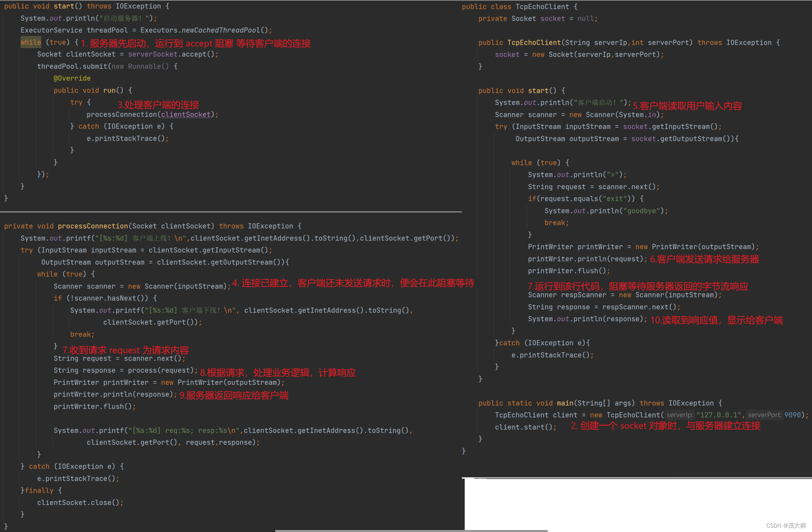The image size is (812, 532).
Task: Click red note '3.处理客户端的连接'
Action: pyautogui.click(x=158, y=105)
